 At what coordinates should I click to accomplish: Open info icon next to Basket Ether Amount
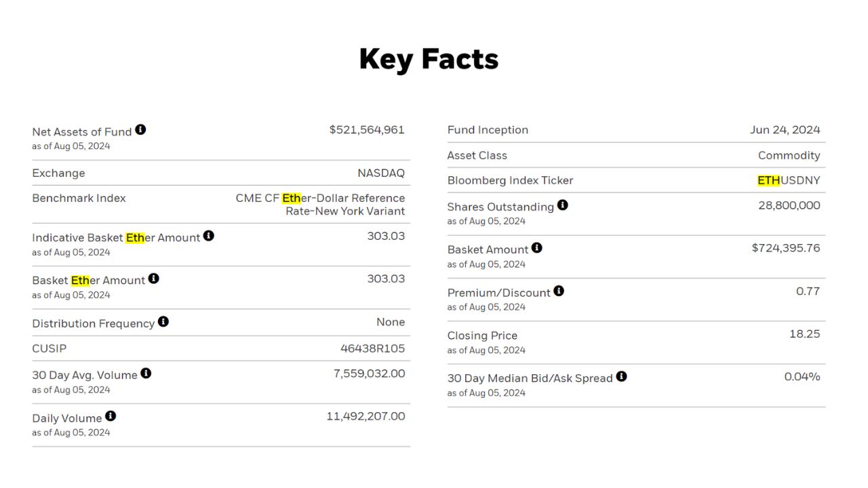pos(154,279)
